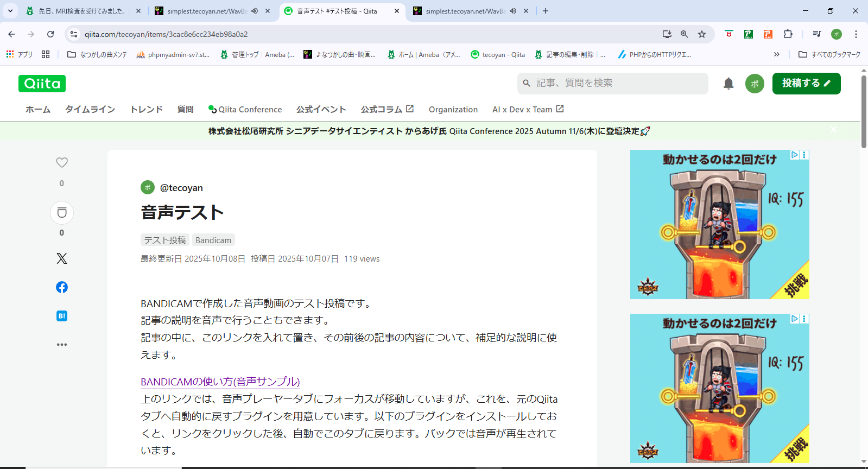Open the ad choices menu on the top ad

coord(804,155)
